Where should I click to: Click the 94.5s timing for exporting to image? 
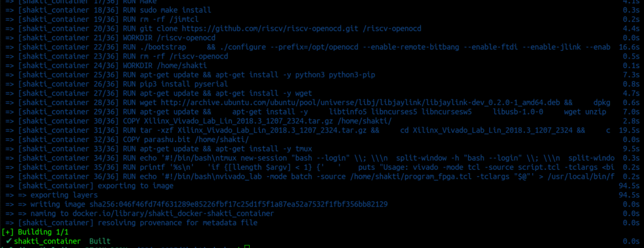pyautogui.click(x=629, y=186)
